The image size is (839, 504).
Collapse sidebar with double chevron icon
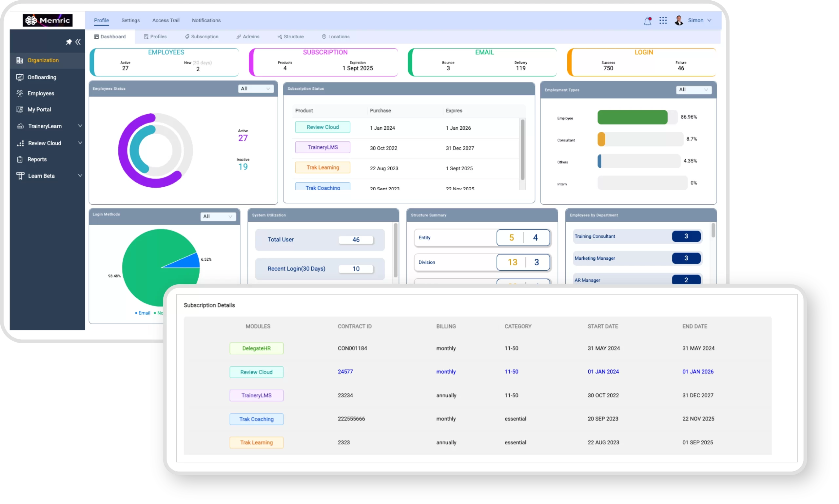78,42
